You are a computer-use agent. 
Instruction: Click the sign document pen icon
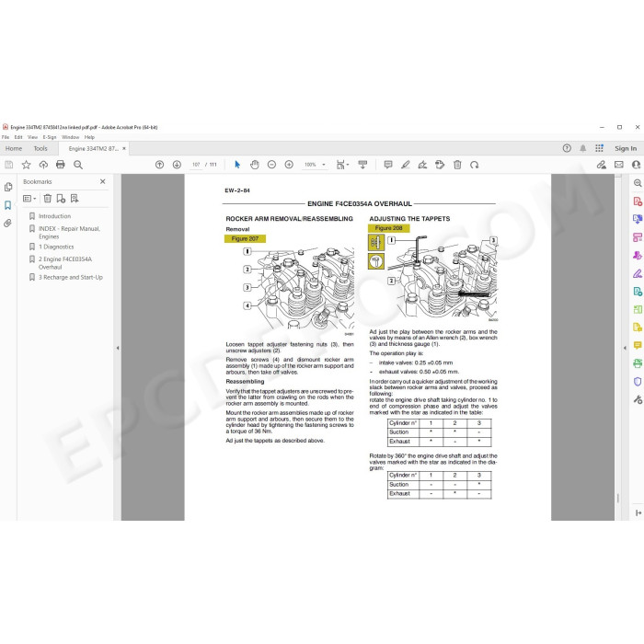click(x=422, y=165)
